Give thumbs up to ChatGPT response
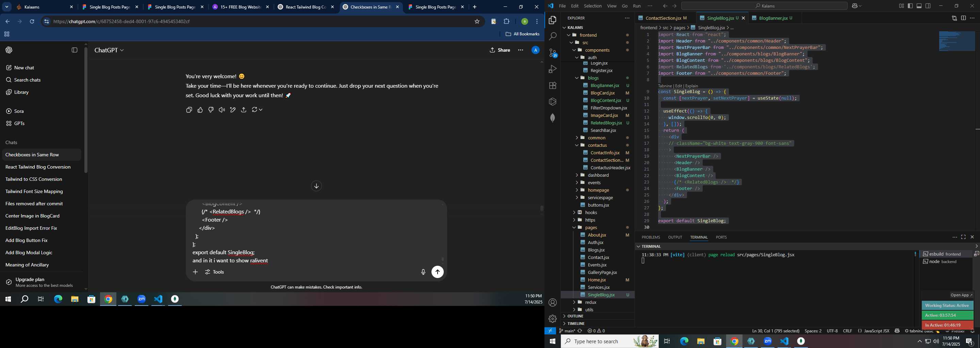Screen dimensions: 980x348 [200, 110]
